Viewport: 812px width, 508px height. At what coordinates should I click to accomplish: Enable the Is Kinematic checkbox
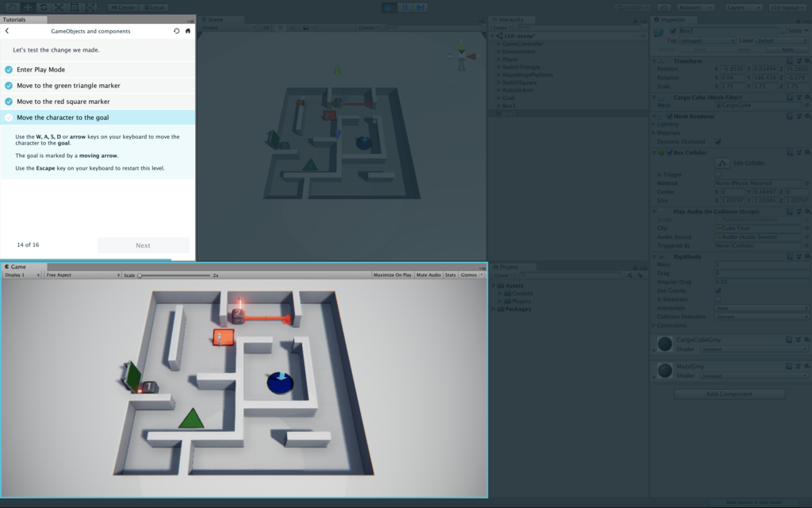718,299
